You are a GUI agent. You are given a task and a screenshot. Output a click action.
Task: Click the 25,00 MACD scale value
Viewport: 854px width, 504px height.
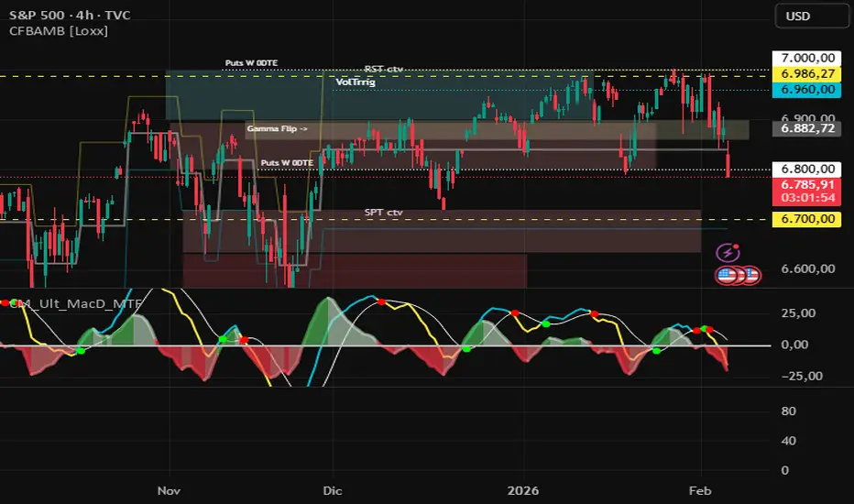tap(798, 313)
